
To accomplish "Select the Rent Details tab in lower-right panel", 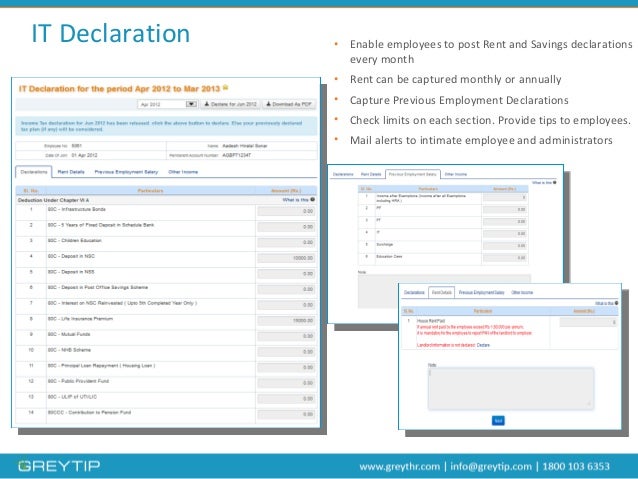I will coord(441,293).
